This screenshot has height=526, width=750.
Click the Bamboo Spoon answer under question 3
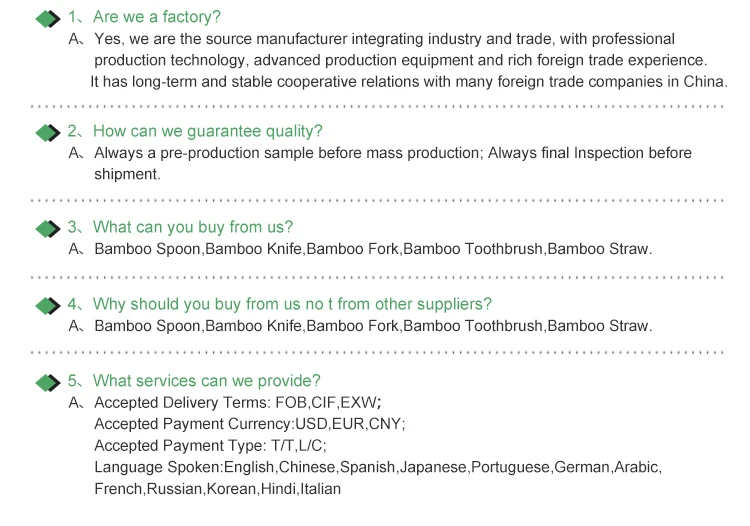373,249
